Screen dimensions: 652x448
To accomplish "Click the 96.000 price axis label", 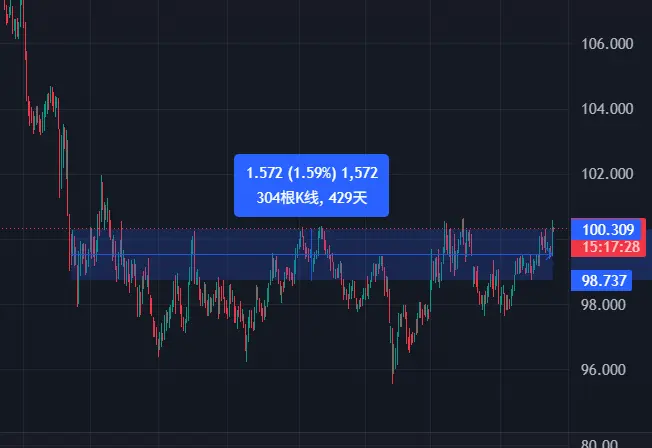I will [603, 370].
